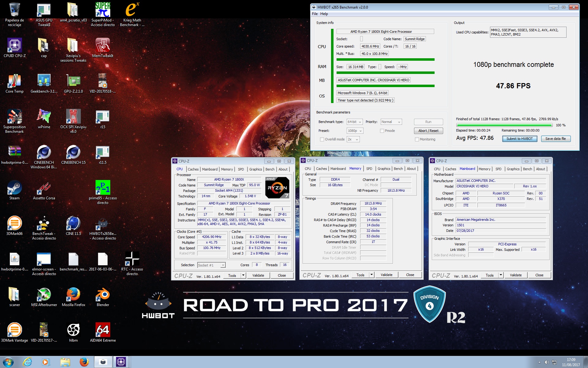The image size is (588, 368).
Task: Open Tools dropdown arrow in CPU-Z Memory window
Action: 372,275
